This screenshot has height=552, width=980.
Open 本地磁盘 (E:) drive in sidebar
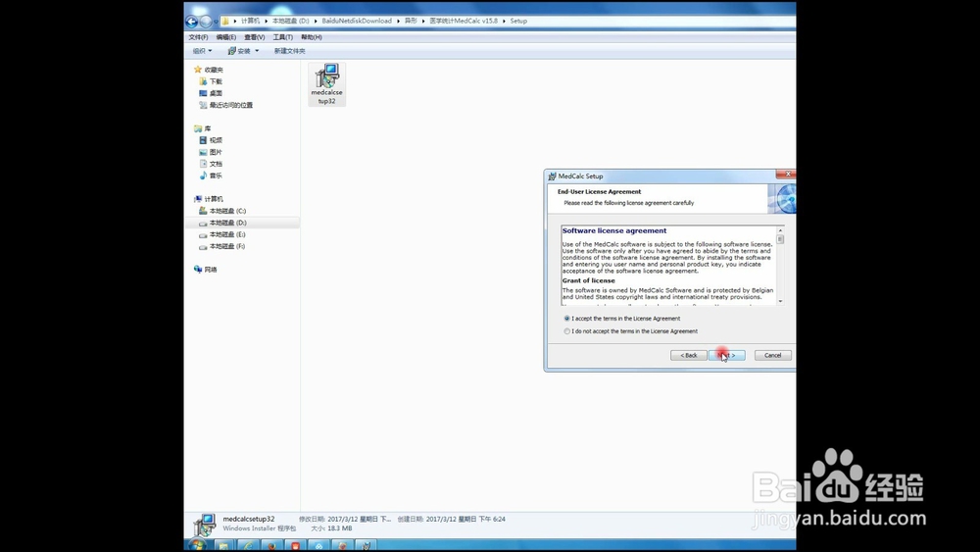221,234
